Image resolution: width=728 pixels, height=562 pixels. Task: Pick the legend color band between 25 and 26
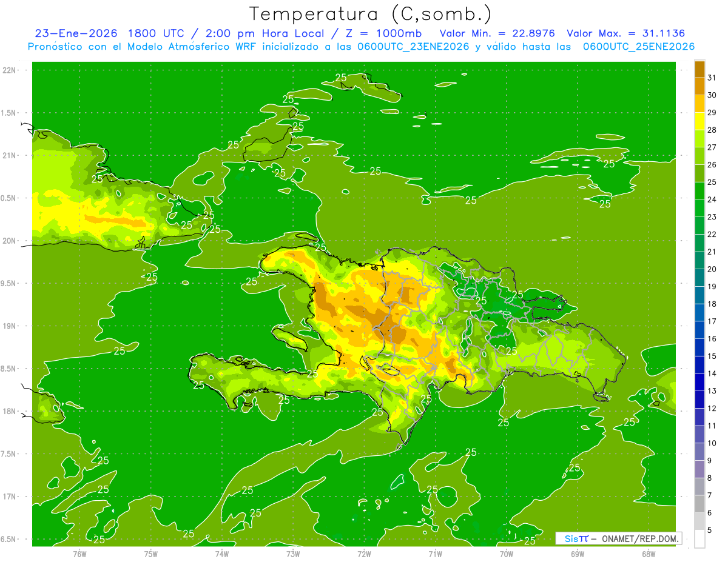699,173
